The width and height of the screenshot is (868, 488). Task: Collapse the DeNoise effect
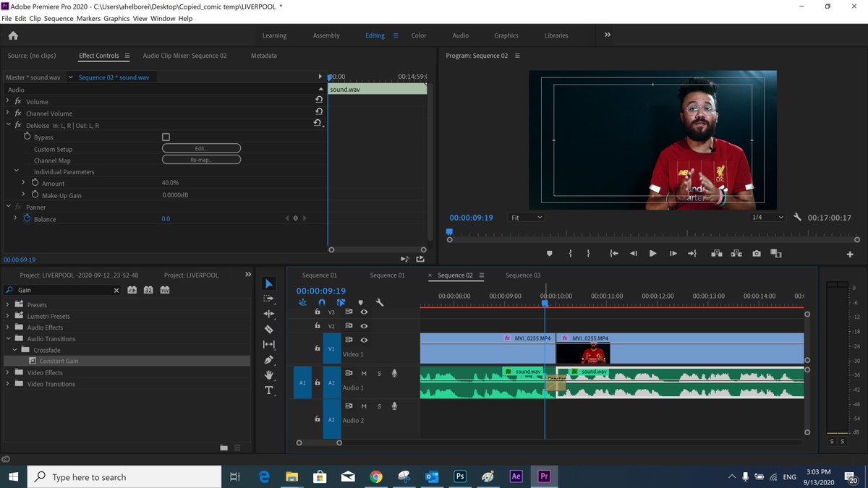coord(8,125)
